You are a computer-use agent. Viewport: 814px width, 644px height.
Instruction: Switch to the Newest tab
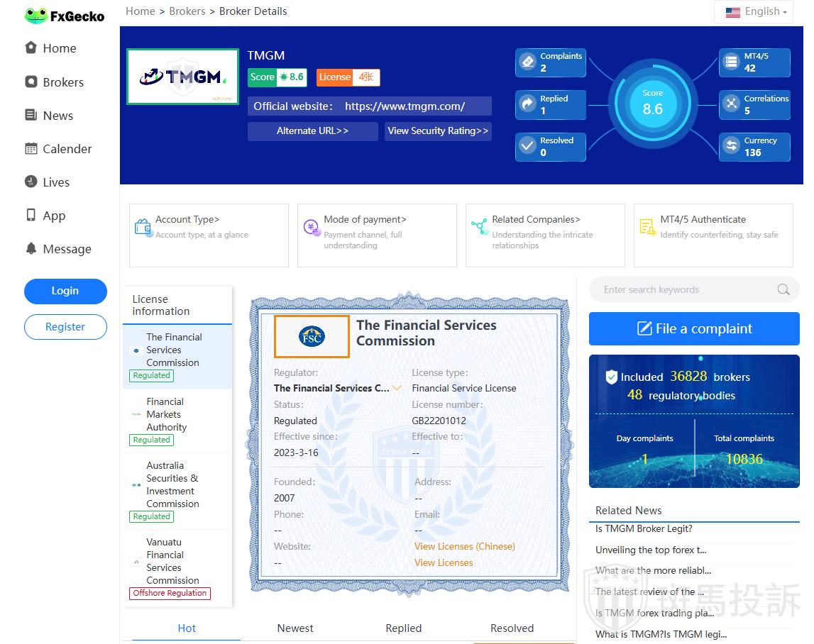(x=295, y=628)
